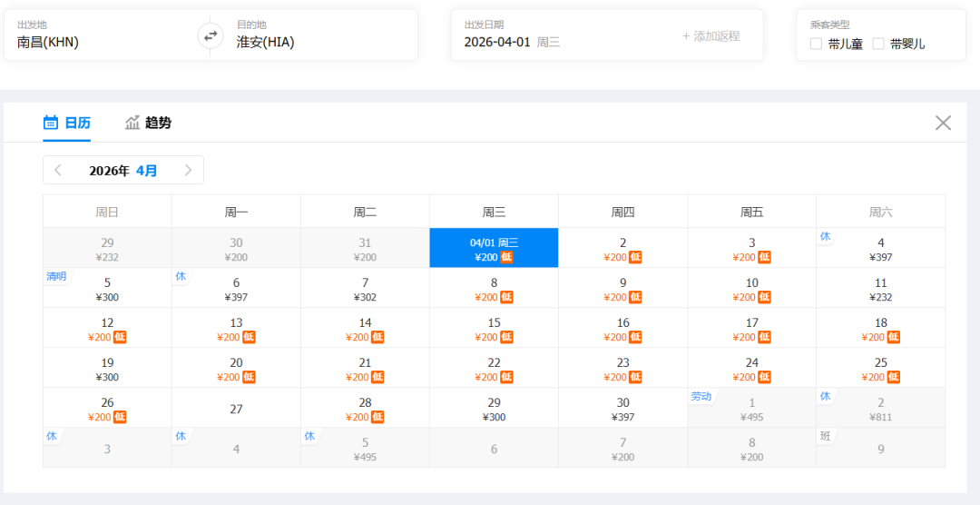Image resolution: width=980 pixels, height=505 pixels.
Task: Select April 30 priced at ¥397
Action: (622, 408)
